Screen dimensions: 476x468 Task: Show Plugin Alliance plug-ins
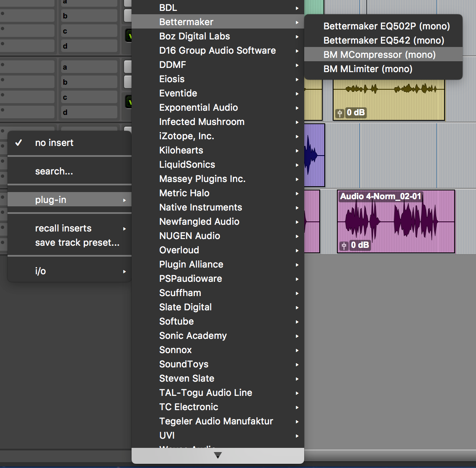click(217, 265)
